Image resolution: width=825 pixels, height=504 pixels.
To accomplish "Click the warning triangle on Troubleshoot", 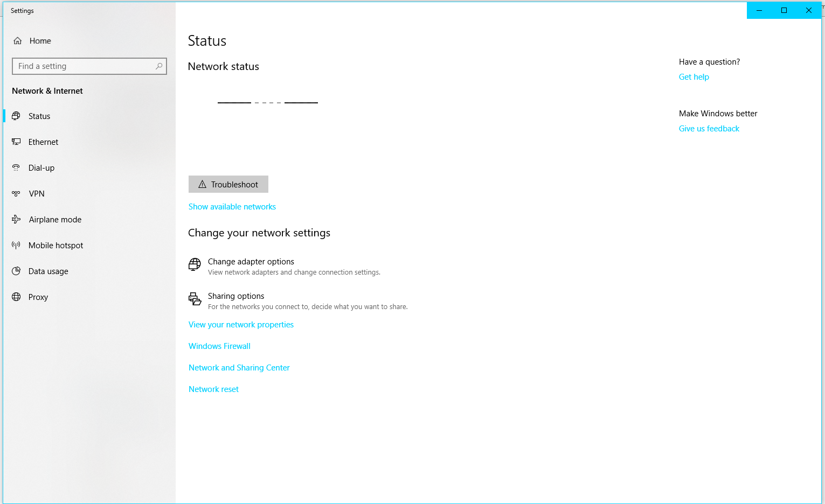I will 203,184.
